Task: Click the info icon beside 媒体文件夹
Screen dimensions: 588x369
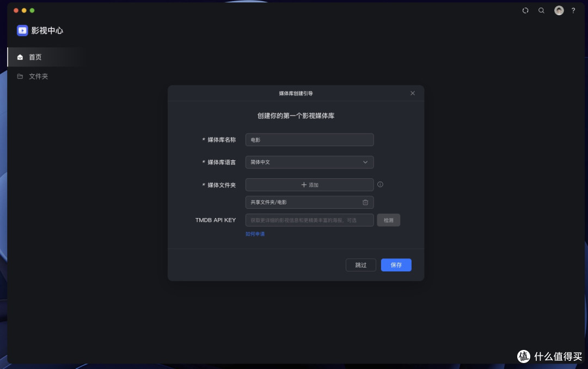Action: coord(380,184)
